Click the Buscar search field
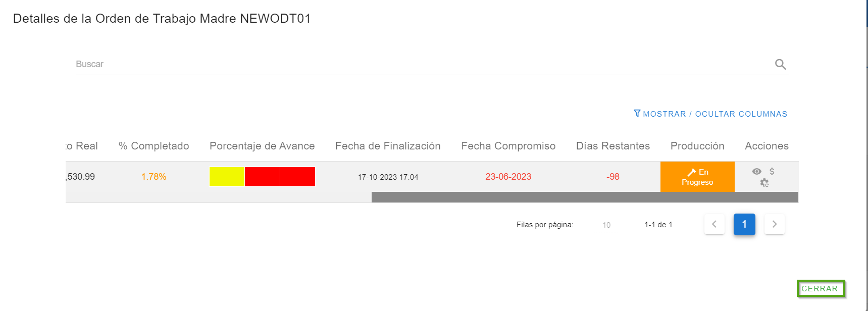Viewport: 868px width, 311px height. (x=424, y=64)
